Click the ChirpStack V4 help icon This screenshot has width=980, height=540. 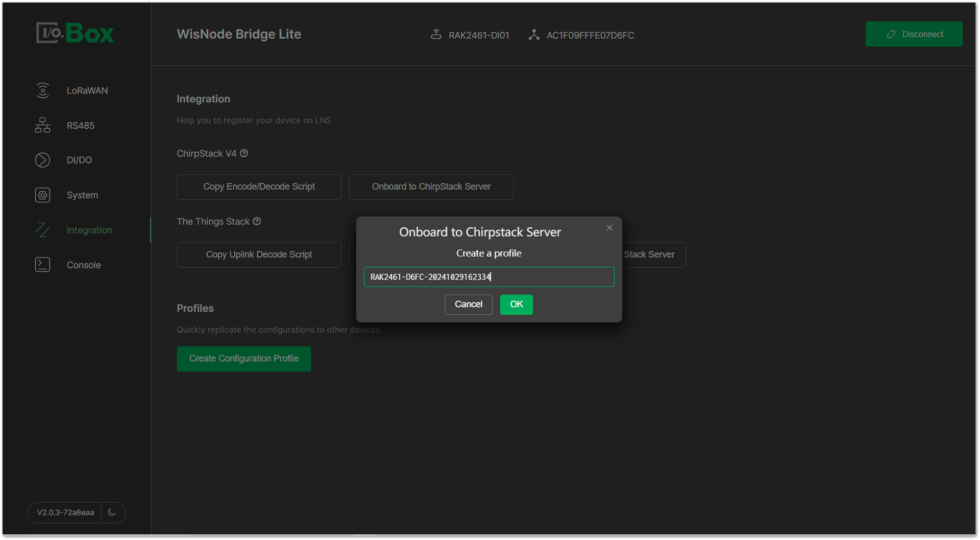tap(244, 153)
